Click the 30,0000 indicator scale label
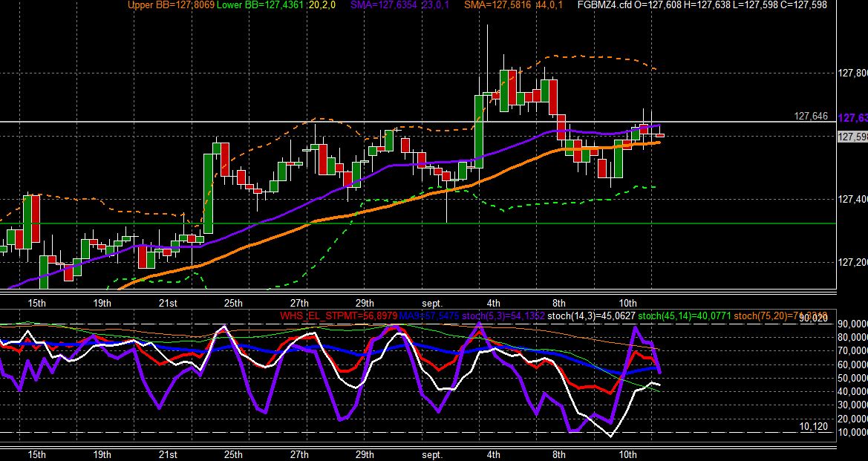 [853, 405]
